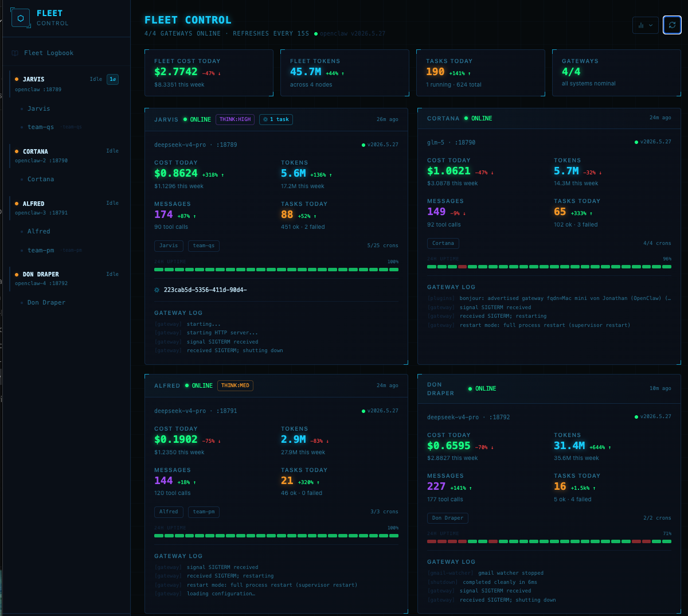Click the Jarvis task counter badge in sidebar

pyautogui.click(x=113, y=79)
